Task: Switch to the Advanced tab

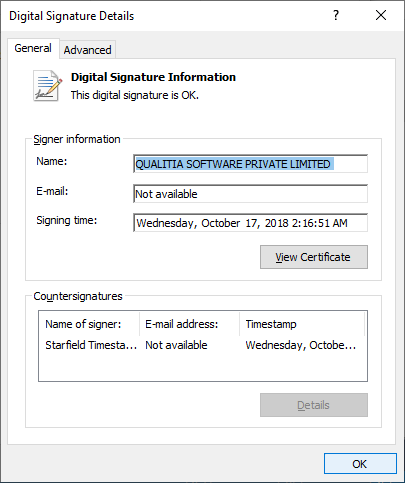Action: pyautogui.click(x=88, y=50)
